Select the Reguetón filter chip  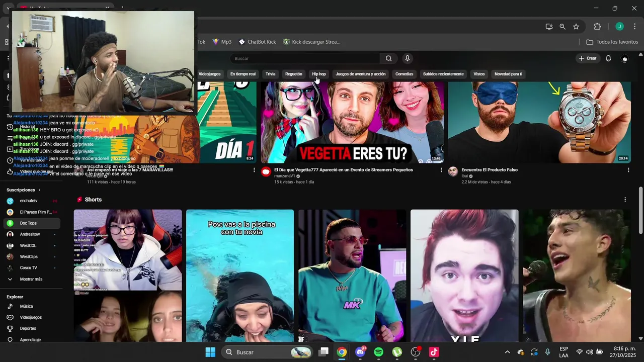(x=294, y=74)
